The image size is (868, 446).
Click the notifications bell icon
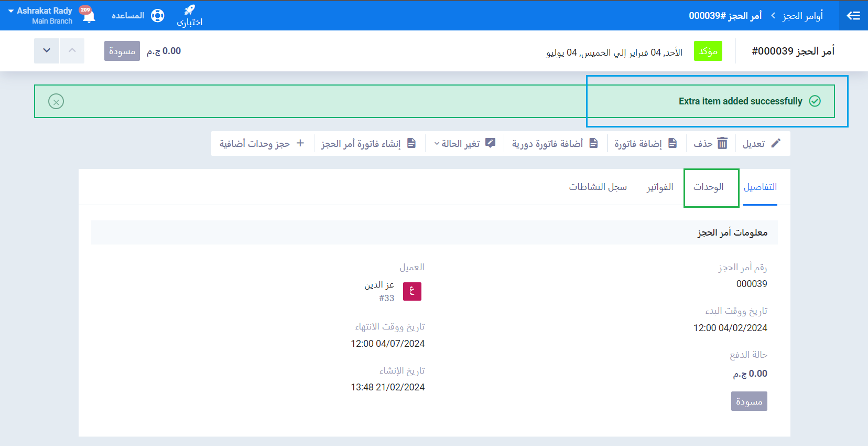tap(89, 16)
